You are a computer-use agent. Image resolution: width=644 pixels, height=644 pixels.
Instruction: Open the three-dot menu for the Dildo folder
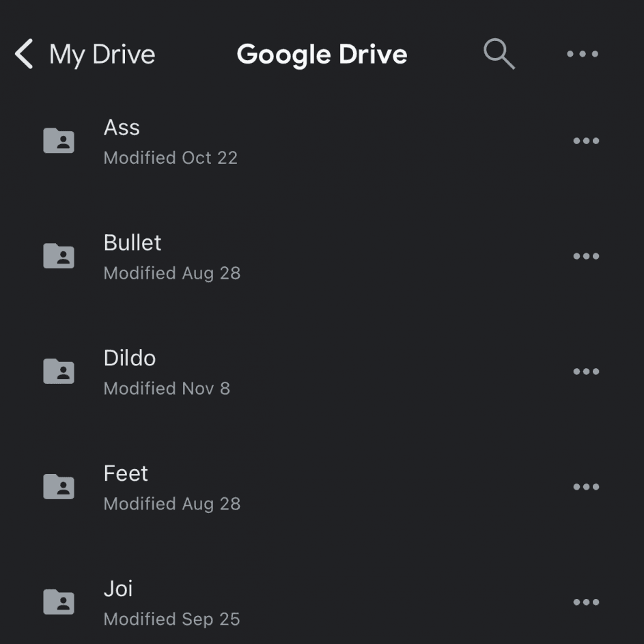(x=586, y=371)
